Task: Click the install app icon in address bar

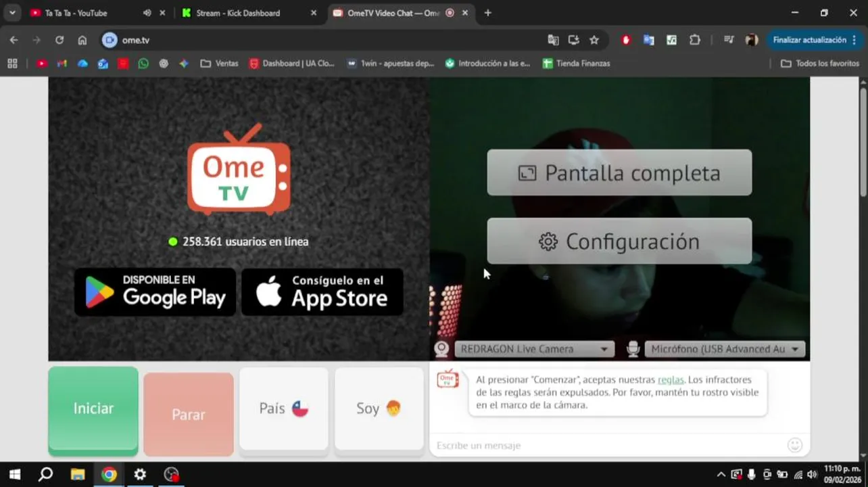Action: 573,40
